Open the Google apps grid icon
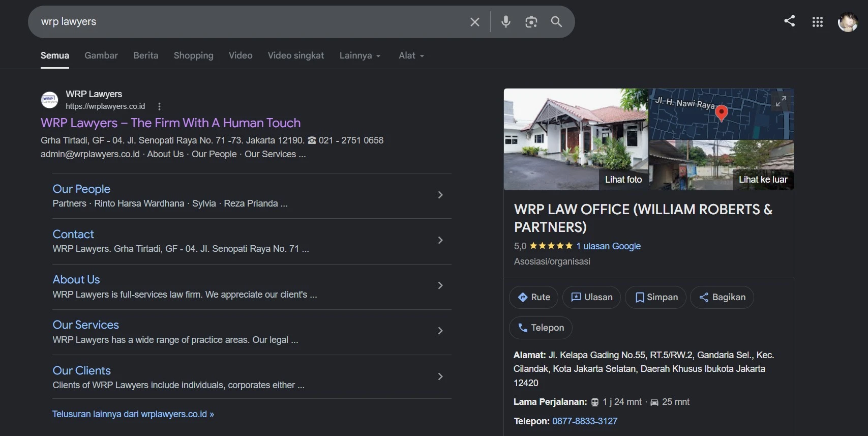Image resolution: width=868 pixels, height=436 pixels. point(817,22)
